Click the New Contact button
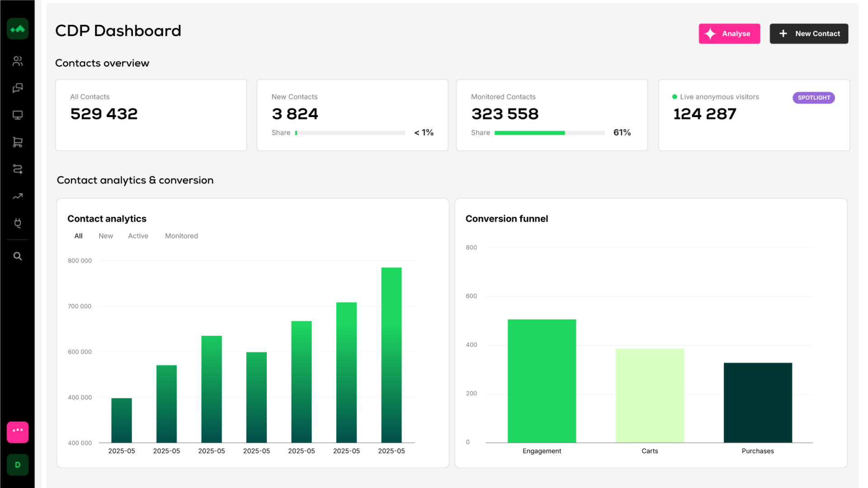Screen dimensions: 868x488 pos(809,33)
